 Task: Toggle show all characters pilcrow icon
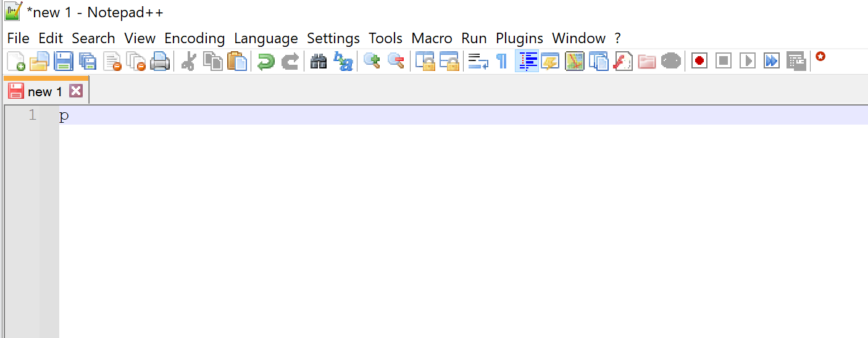click(502, 61)
